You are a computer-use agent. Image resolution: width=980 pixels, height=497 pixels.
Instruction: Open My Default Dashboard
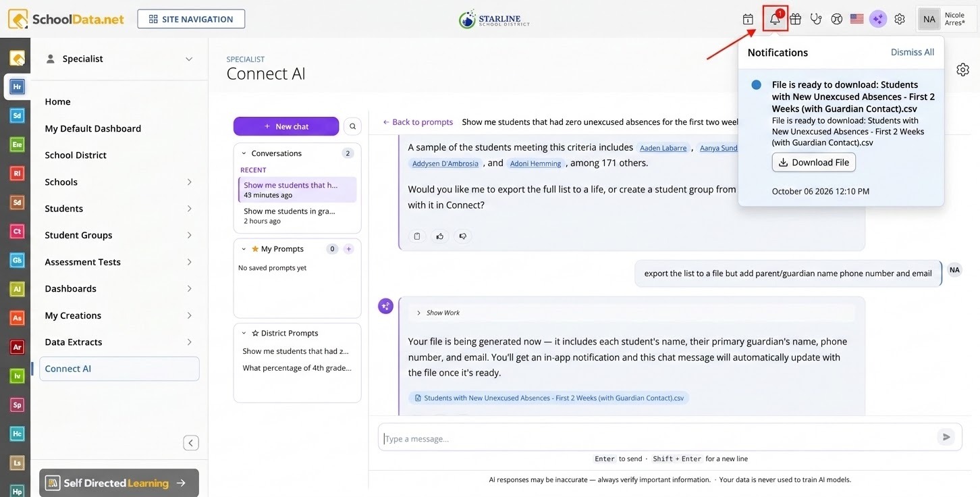tap(93, 128)
